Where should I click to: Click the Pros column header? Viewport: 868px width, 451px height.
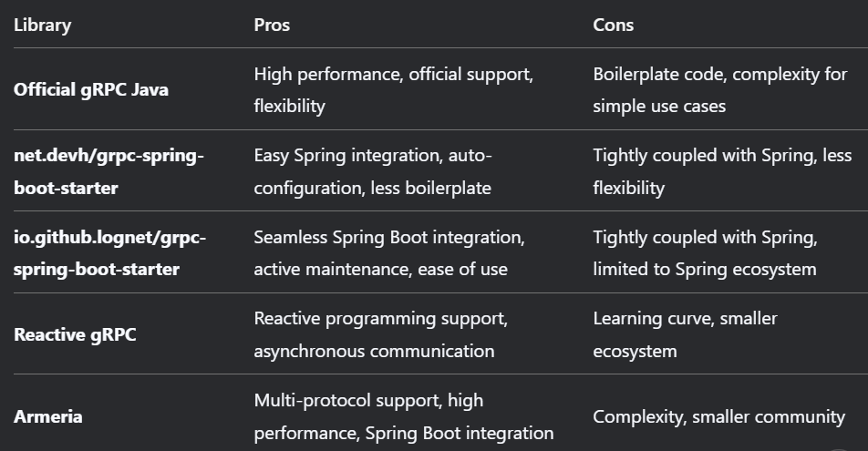click(272, 25)
